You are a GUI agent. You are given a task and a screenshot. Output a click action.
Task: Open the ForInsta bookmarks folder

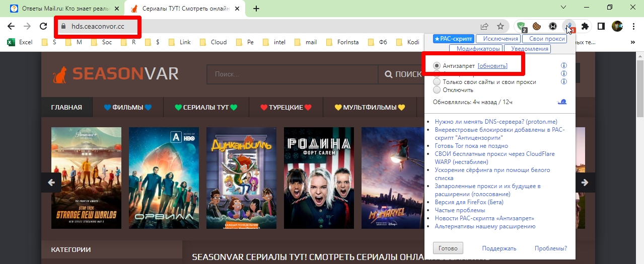pyautogui.click(x=342, y=42)
